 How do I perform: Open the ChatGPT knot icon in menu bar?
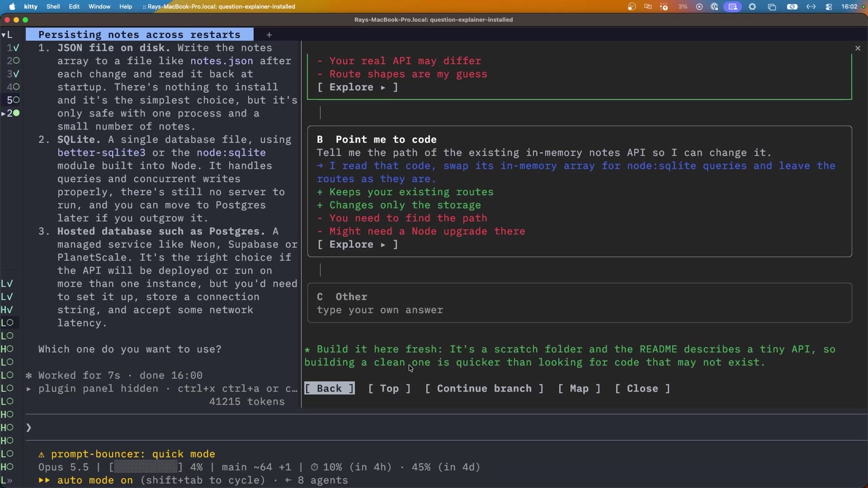pyautogui.click(x=752, y=7)
